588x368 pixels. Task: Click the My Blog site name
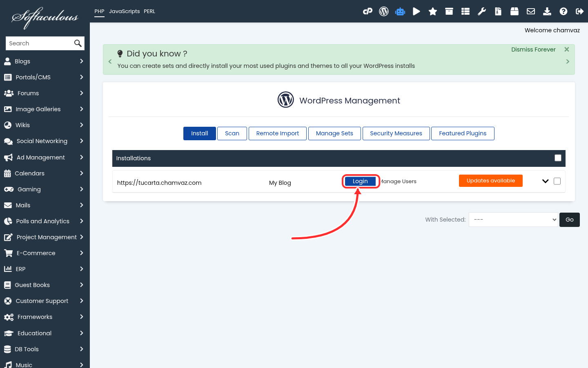[x=280, y=183]
